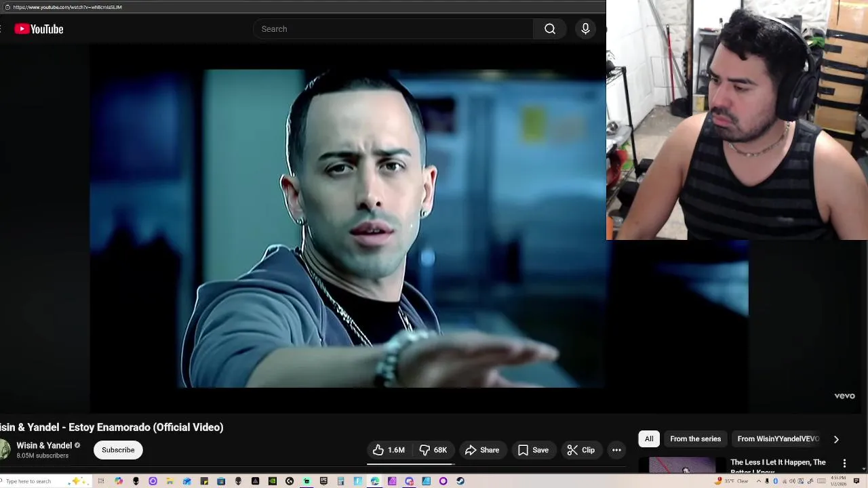Select the From WisinYYandelVEVO chip
Image resolution: width=868 pixels, height=488 pixels.
click(x=778, y=439)
